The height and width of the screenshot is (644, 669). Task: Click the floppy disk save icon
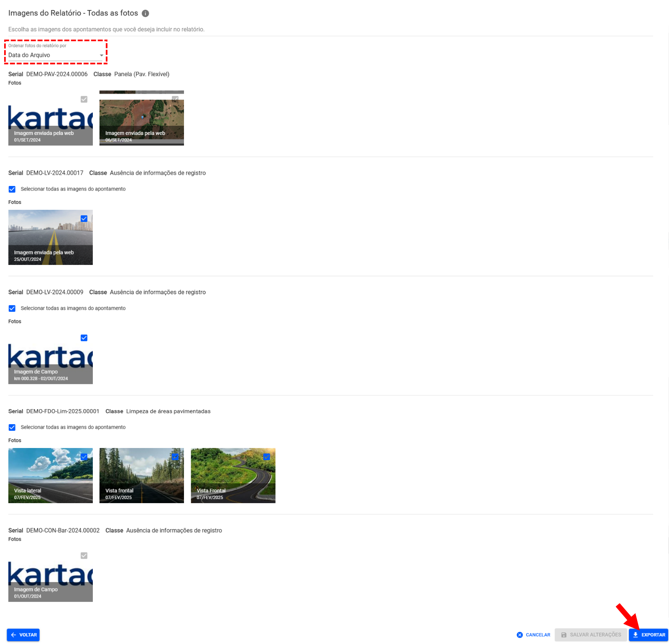[564, 635]
